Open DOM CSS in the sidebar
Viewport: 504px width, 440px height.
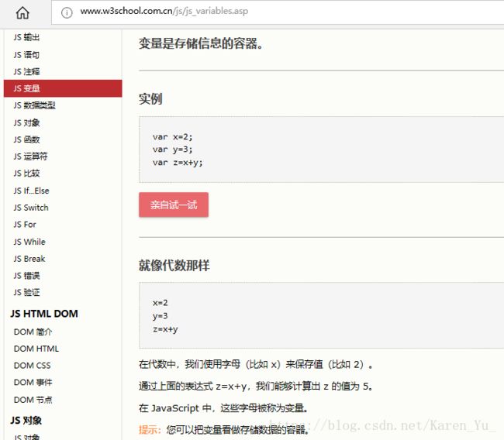point(32,366)
